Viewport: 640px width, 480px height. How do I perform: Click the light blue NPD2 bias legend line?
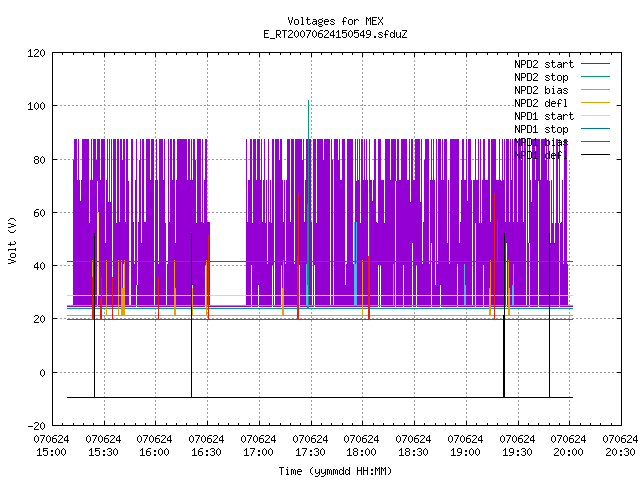(595, 89)
